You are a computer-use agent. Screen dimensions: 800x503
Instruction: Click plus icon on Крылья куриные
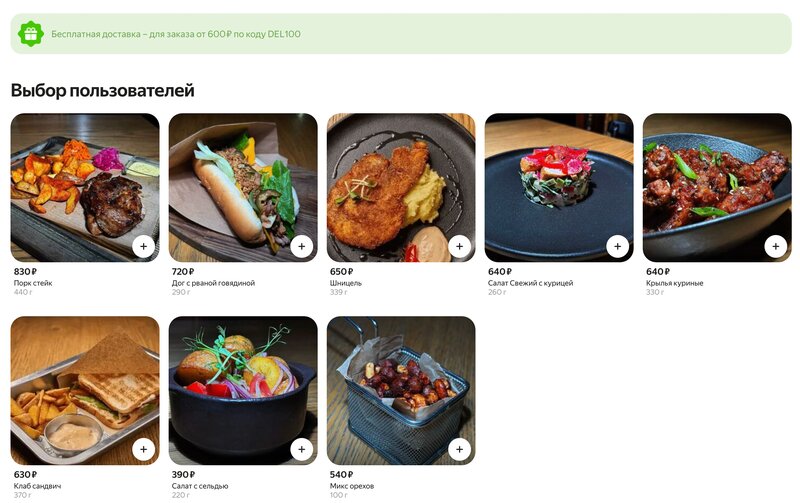pos(776,246)
